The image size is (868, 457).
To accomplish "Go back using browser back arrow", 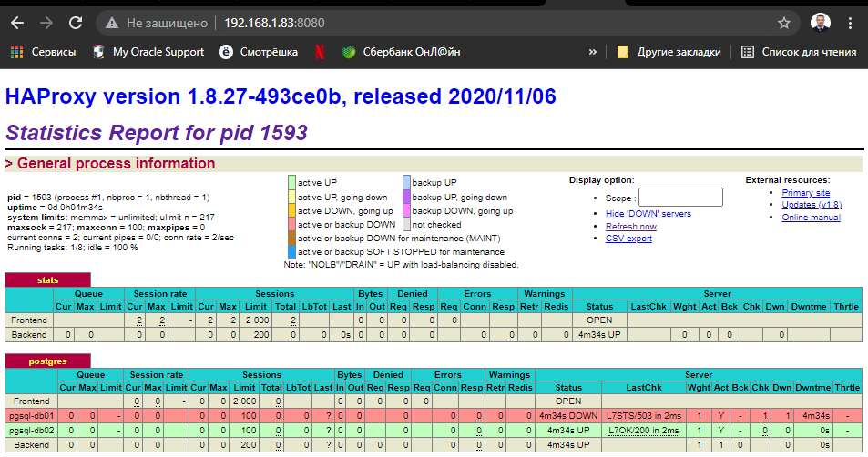I will (17, 23).
